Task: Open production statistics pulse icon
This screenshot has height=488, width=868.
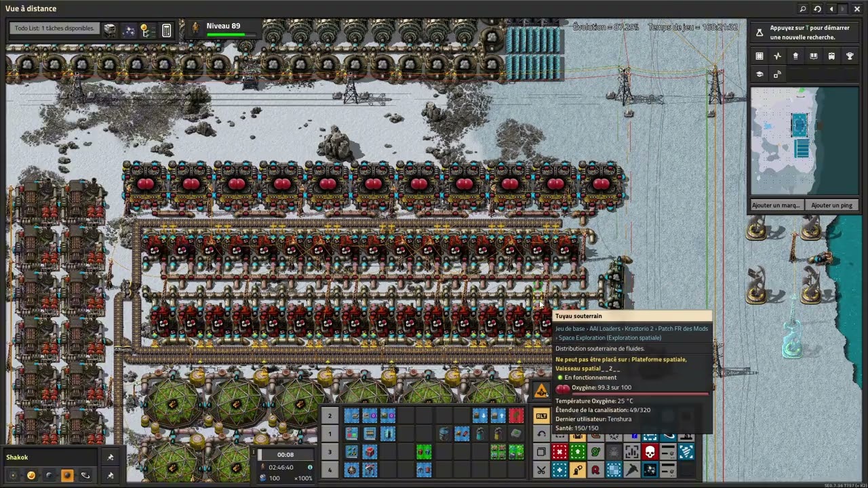Action: click(x=777, y=56)
